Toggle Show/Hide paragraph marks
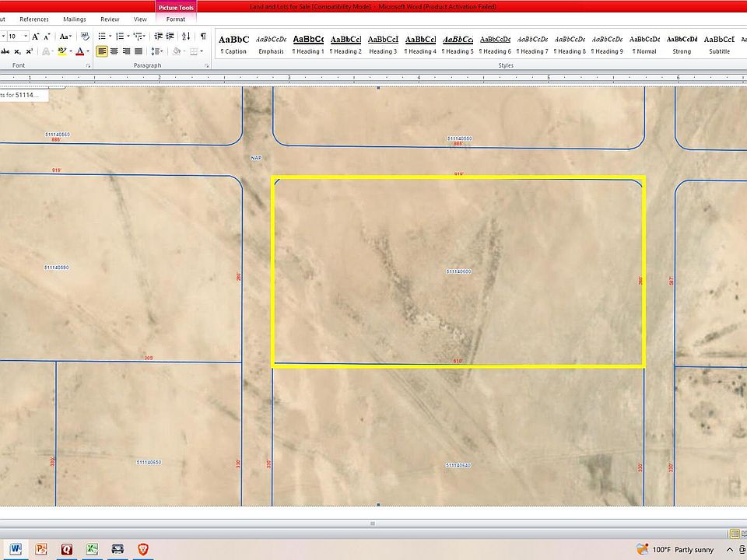747x560 pixels. (203, 37)
